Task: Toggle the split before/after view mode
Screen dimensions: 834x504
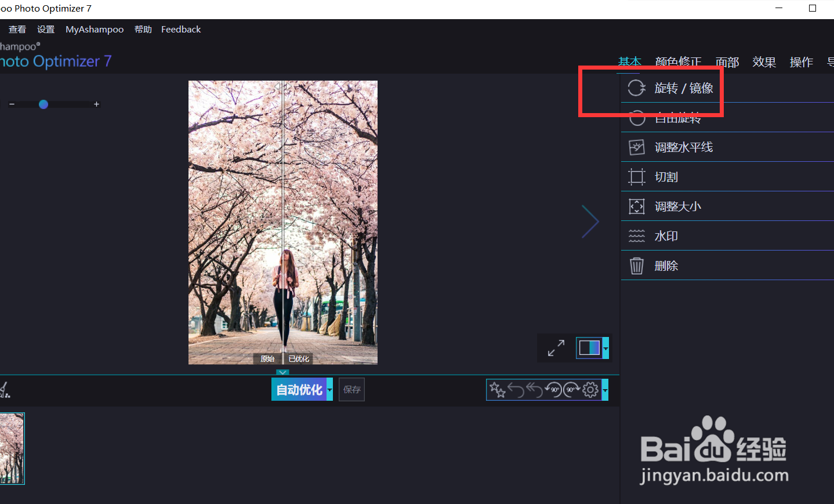Action: tap(589, 348)
